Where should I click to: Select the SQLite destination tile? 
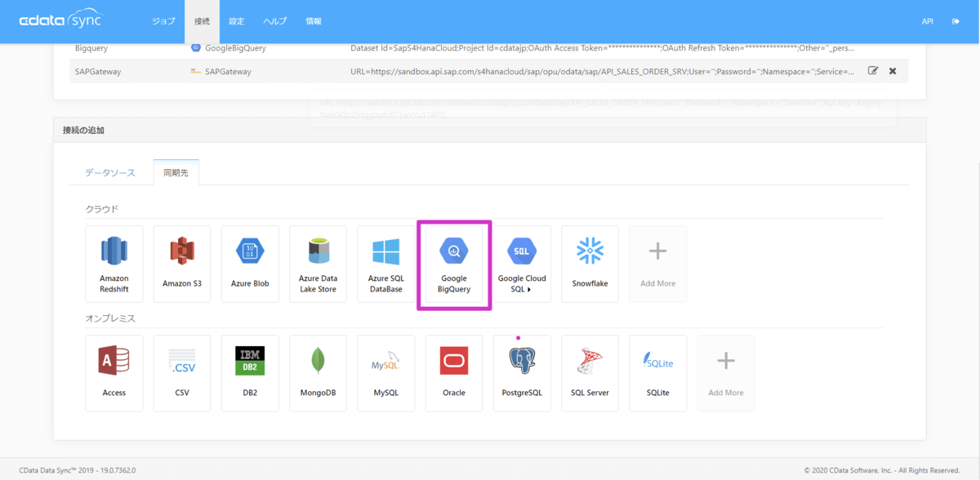[x=658, y=373]
